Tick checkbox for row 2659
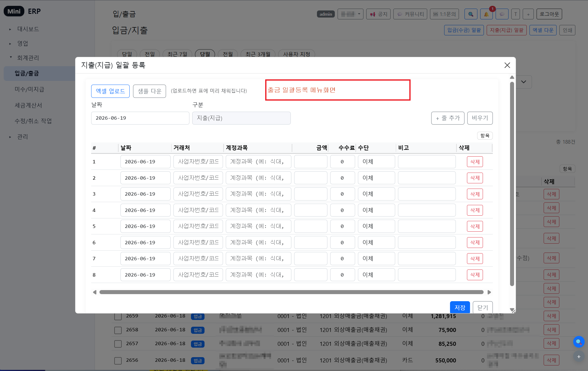This screenshot has width=588, height=371. coord(118,316)
